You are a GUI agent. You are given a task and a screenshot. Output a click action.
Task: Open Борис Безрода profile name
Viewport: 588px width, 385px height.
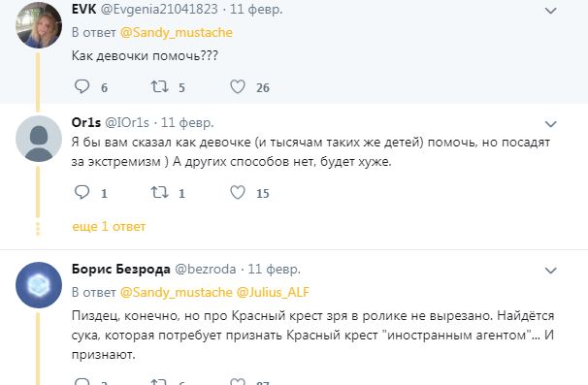coord(120,269)
